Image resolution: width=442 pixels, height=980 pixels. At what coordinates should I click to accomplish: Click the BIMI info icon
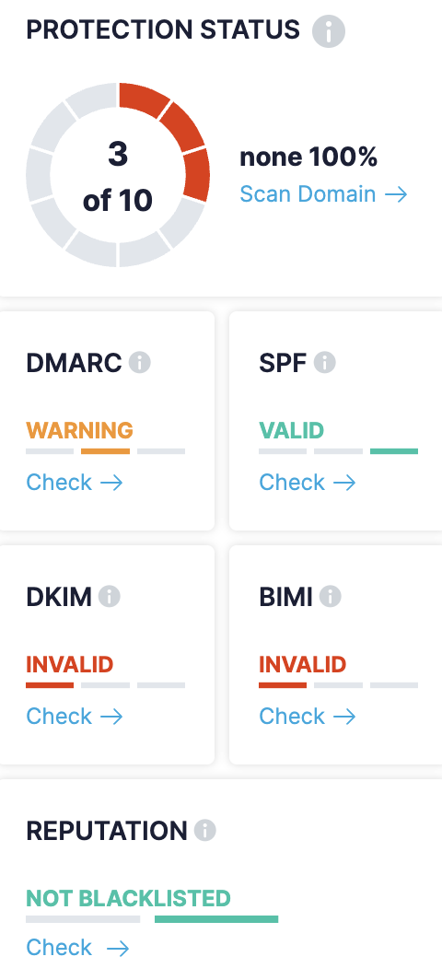tap(330, 596)
